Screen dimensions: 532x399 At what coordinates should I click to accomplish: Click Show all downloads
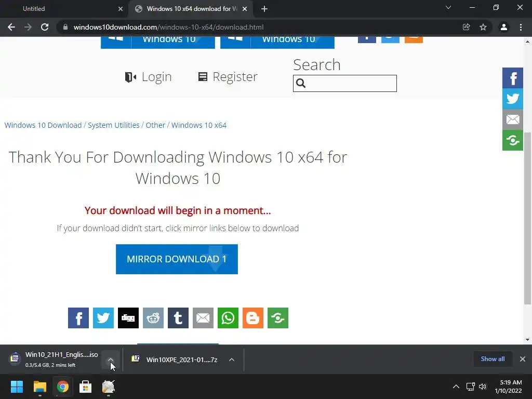coord(493,359)
